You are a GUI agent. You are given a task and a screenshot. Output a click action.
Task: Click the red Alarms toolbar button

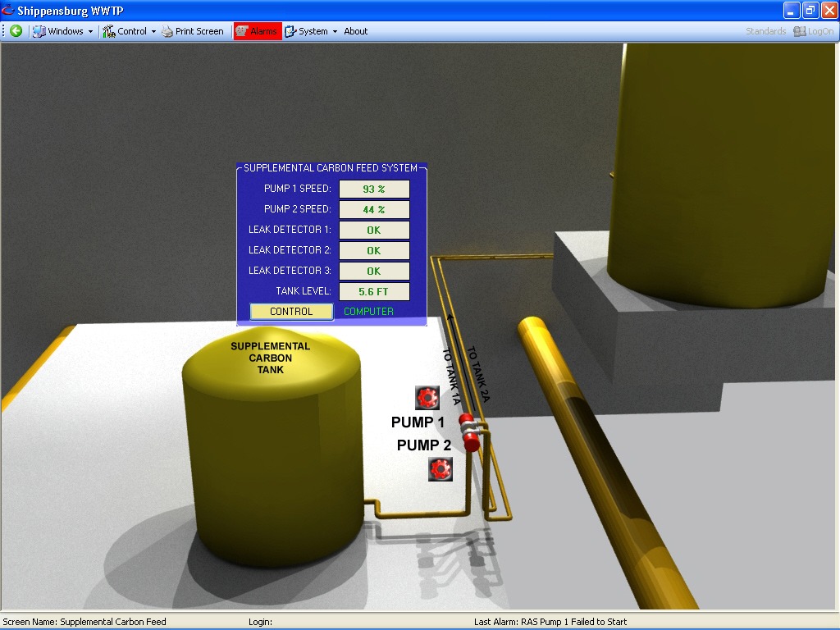(x=258, y=31)
